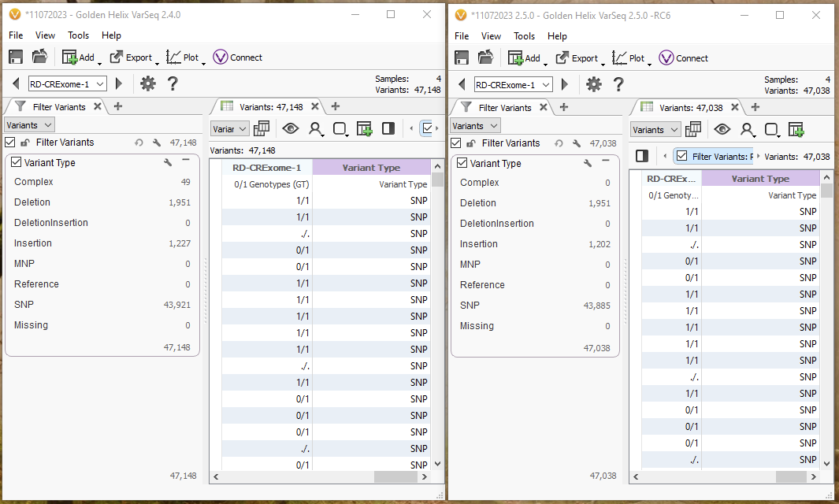Select Insertion category in 2.5.0 filter card
Viewport: 839px width, 504px height.
pos(535,244)
